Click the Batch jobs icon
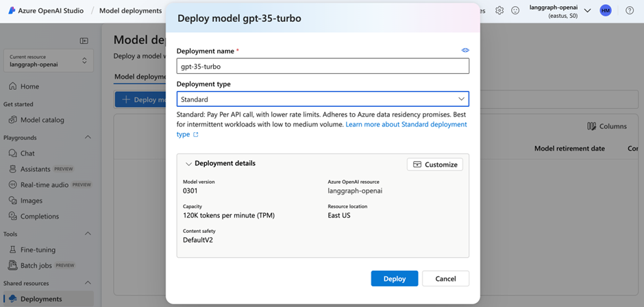 13,265
